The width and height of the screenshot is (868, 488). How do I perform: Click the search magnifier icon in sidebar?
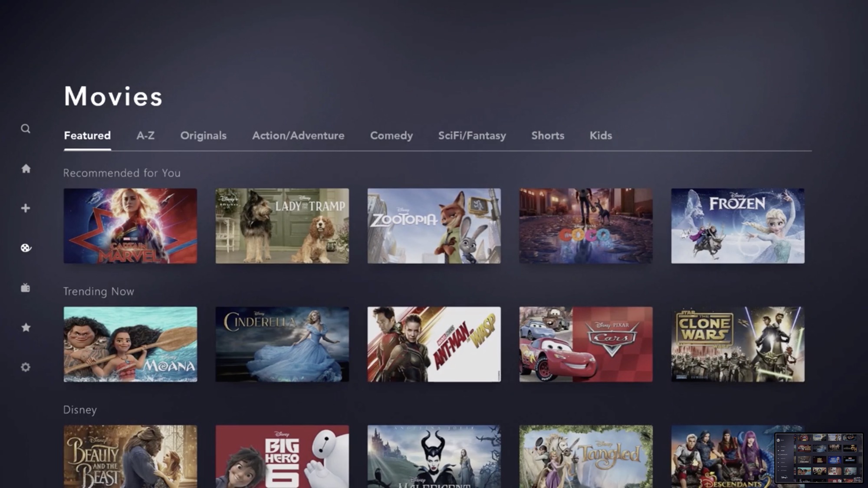tap(26, 129)
